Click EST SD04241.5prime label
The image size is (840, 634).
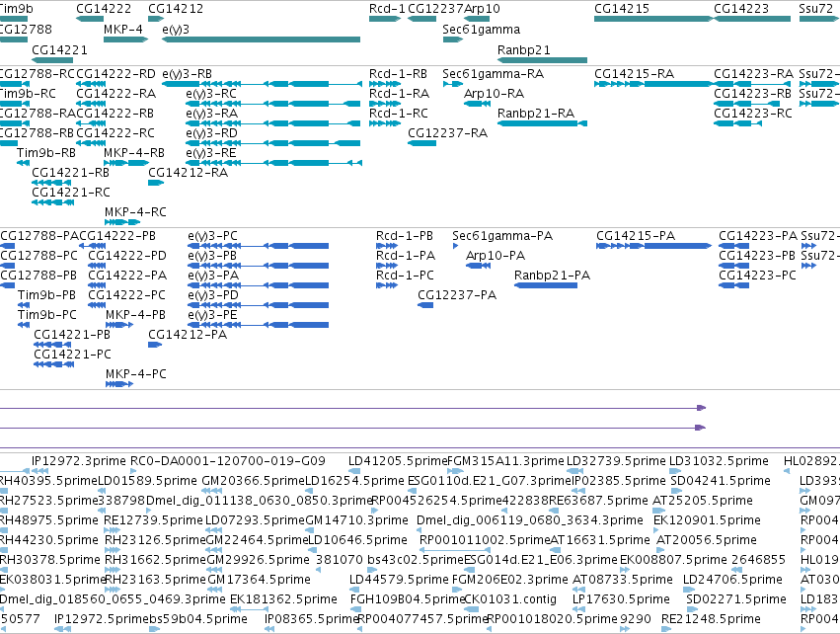(721, 481)
